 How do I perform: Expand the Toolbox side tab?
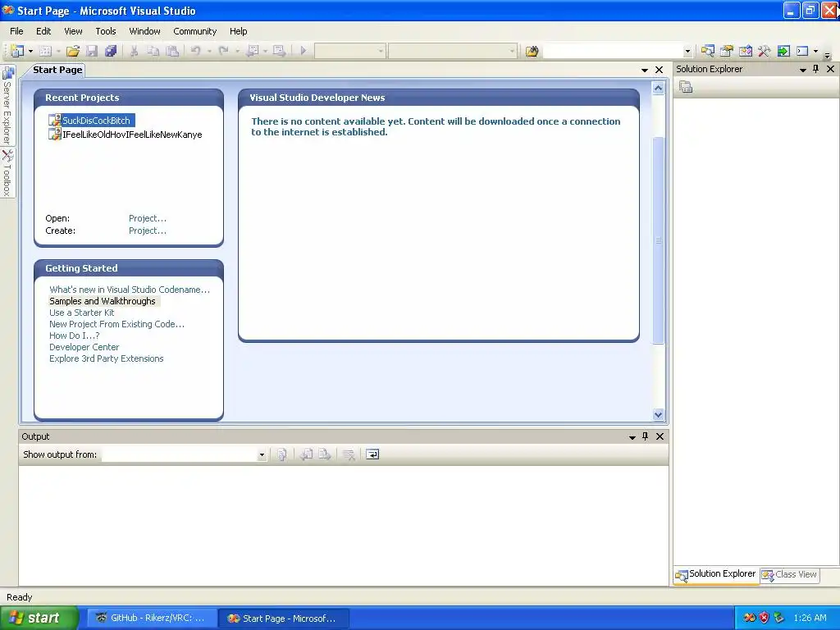click(7, 172)
